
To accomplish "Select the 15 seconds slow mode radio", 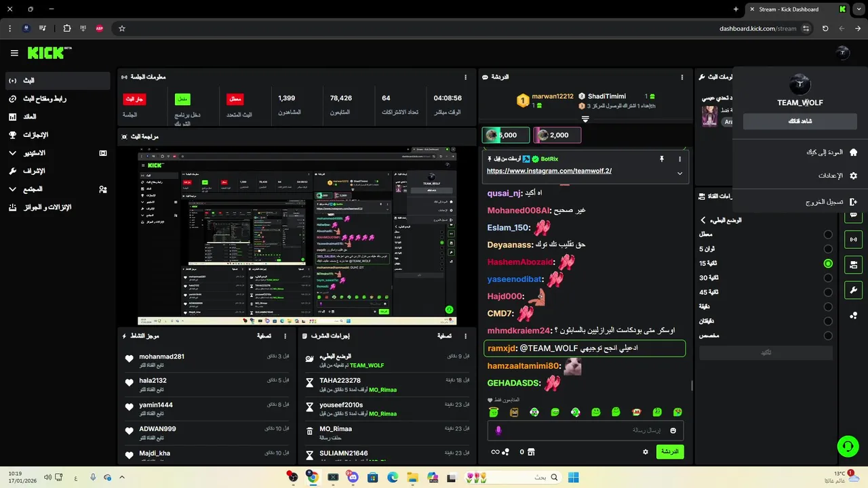I will tap(828, 264).
